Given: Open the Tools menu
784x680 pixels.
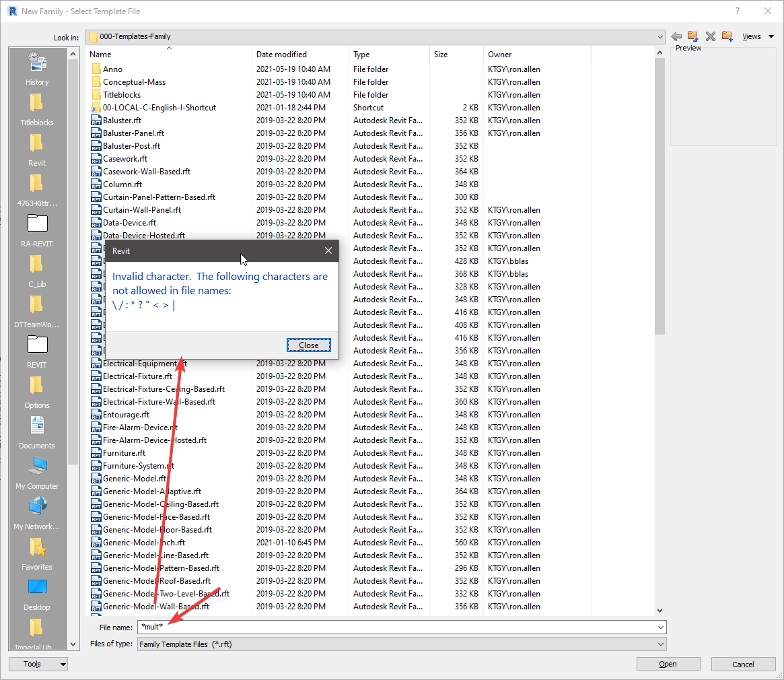Looking at the screenshot, I should pyautogui.click(x=38, y=664).
